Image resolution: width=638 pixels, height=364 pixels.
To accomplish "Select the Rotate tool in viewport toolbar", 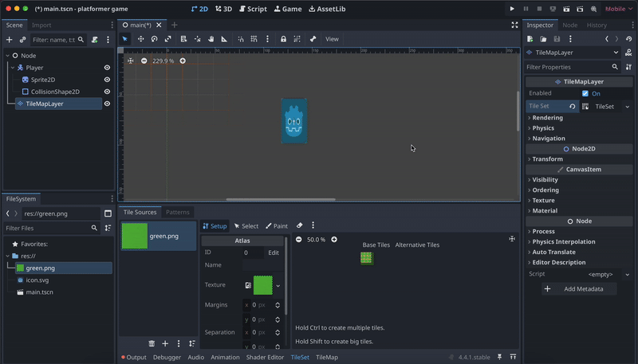I will tap(154, 39).
